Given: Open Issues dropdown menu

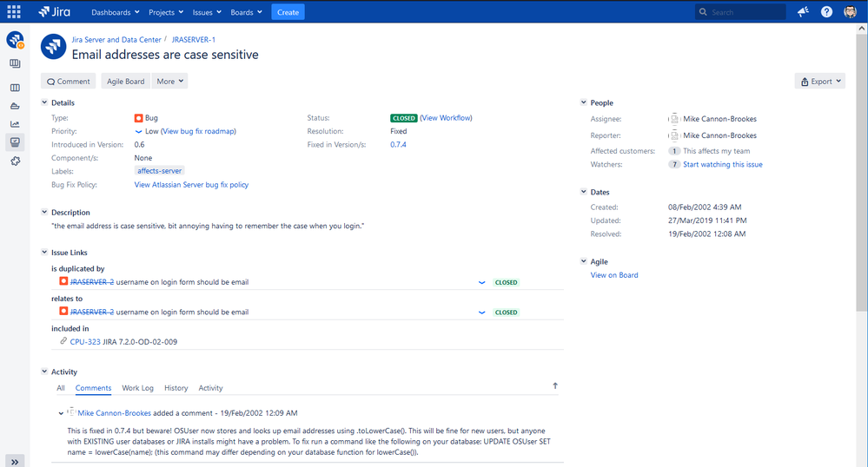Looking at the screenshot, I should pos(207,12).
